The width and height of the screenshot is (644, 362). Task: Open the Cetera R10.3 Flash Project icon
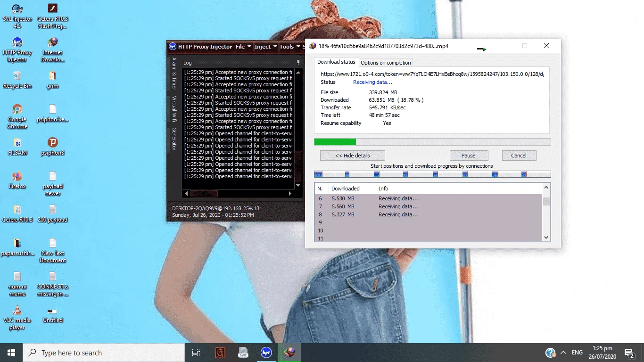(x=53, y=15)
